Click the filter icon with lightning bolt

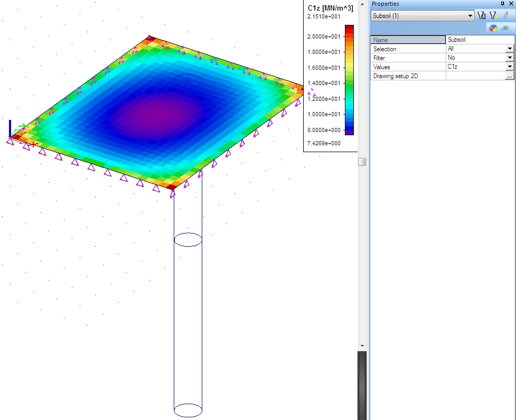click(493, 16)
